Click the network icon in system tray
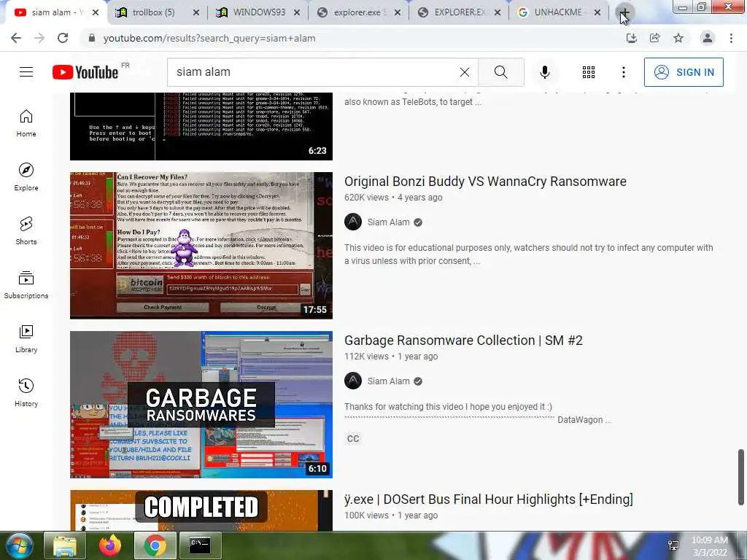 tap(673, 545)
